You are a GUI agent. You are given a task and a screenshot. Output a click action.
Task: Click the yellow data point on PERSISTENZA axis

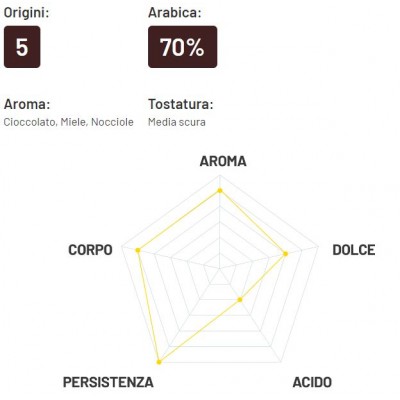click(x=159, y=362)
